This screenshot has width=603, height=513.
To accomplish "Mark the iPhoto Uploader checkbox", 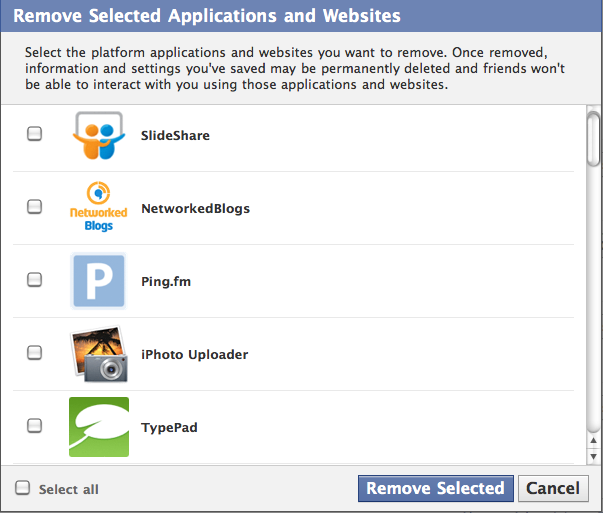I will pos(34,352).
